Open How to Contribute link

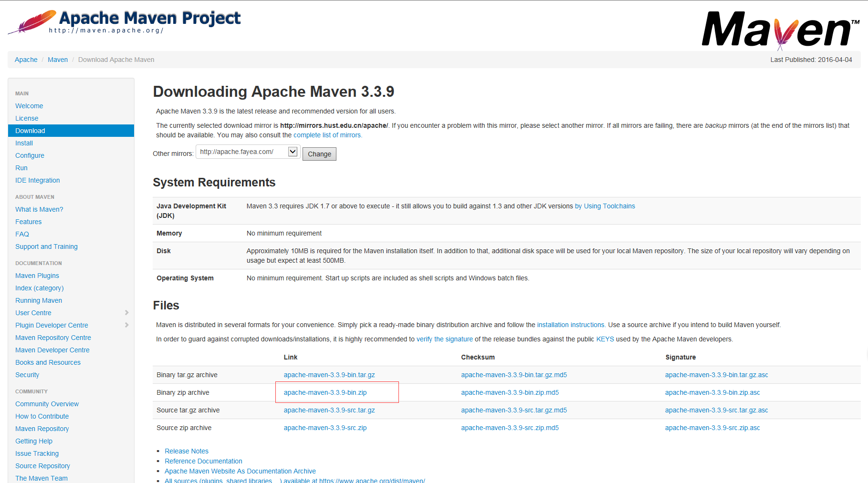tap(42, 416)
